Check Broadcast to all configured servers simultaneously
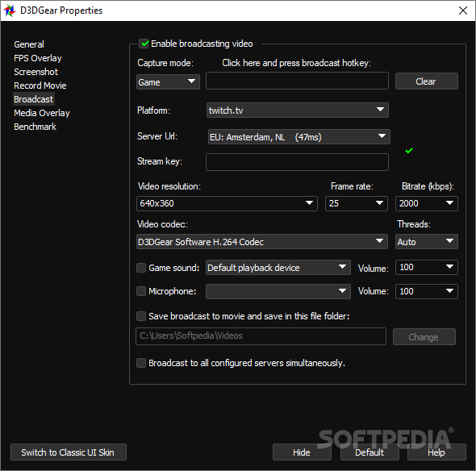Viewport: 476px width, 471px height. pos(141,363)
